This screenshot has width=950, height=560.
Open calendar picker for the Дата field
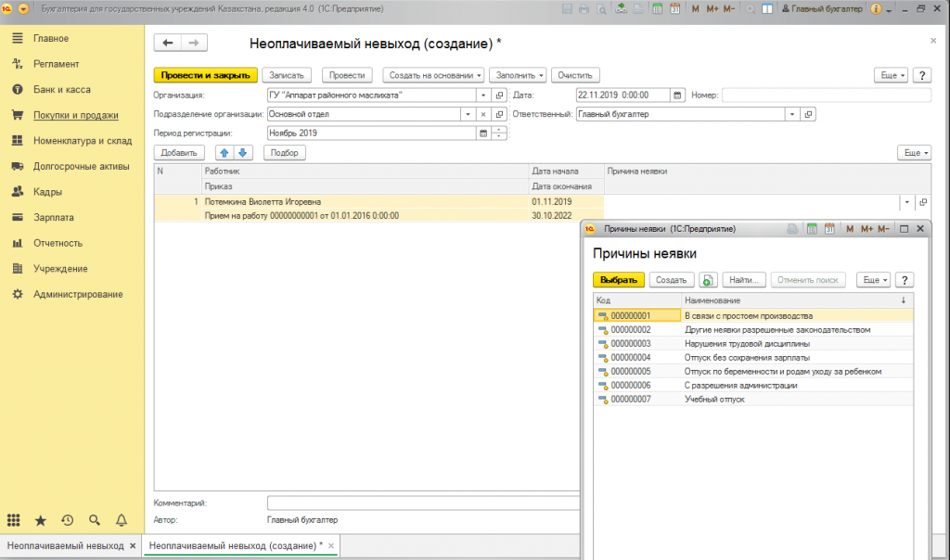tap(678, 95)
